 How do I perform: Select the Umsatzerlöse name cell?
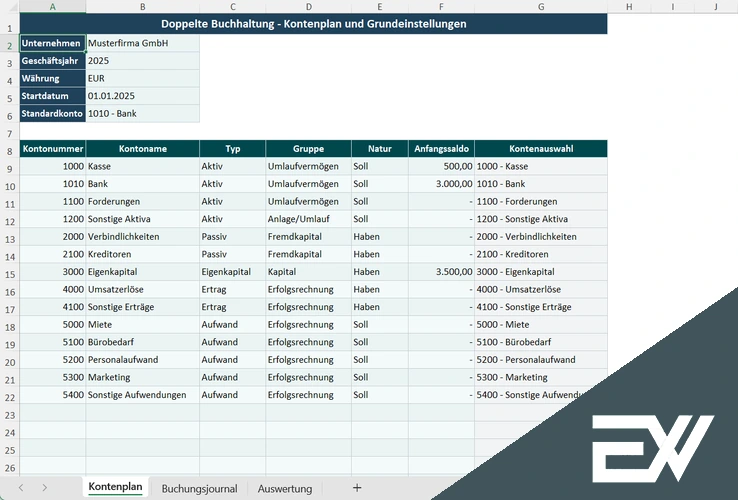pos(143,289)
